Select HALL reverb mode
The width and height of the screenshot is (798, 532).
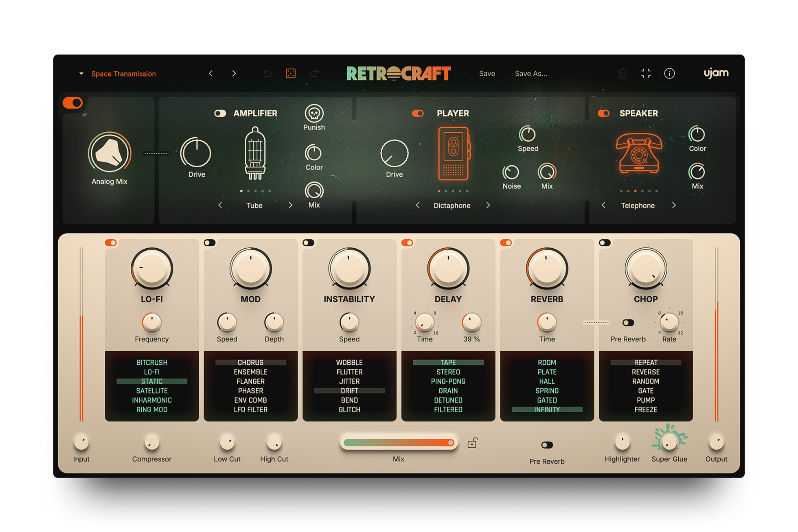(547, 381)
